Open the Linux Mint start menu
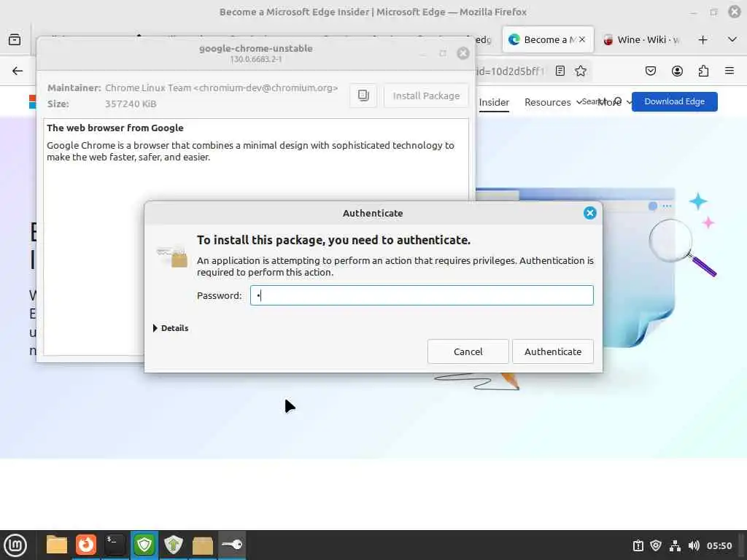Viewport: 747px width, 560px height. coord(15,545)
